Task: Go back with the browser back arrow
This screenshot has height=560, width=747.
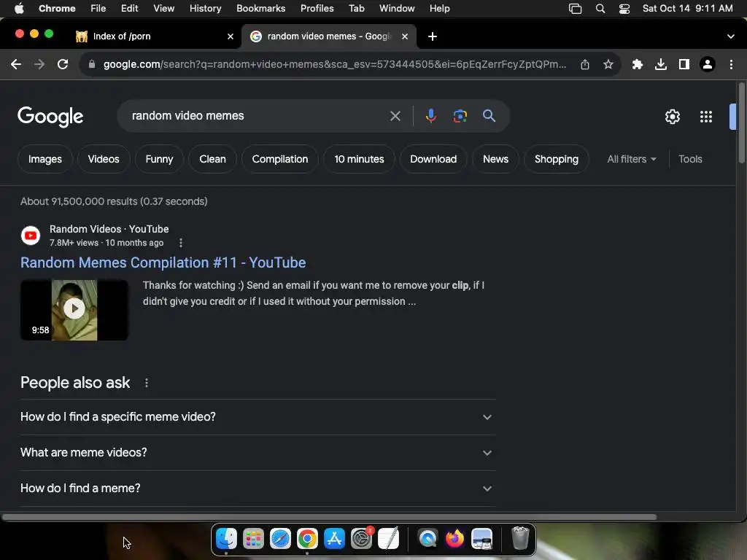Action: [16, 64]
